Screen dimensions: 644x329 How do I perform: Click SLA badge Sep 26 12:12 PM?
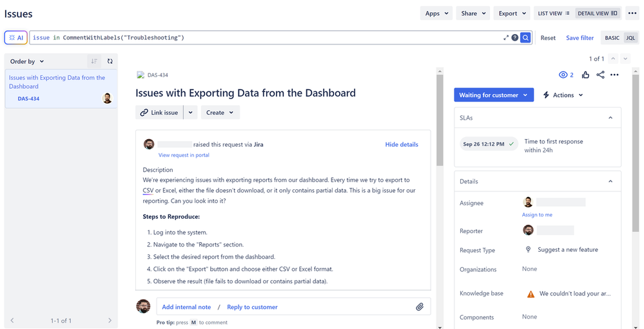(489, 144)
